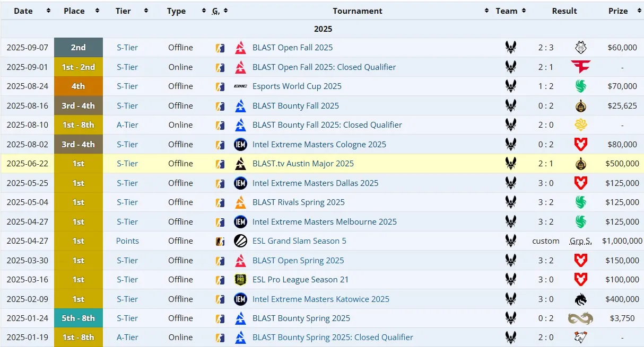Open BLAST Bounty Fall 2025 link
The image size is (644, 347).
(295, 105)
